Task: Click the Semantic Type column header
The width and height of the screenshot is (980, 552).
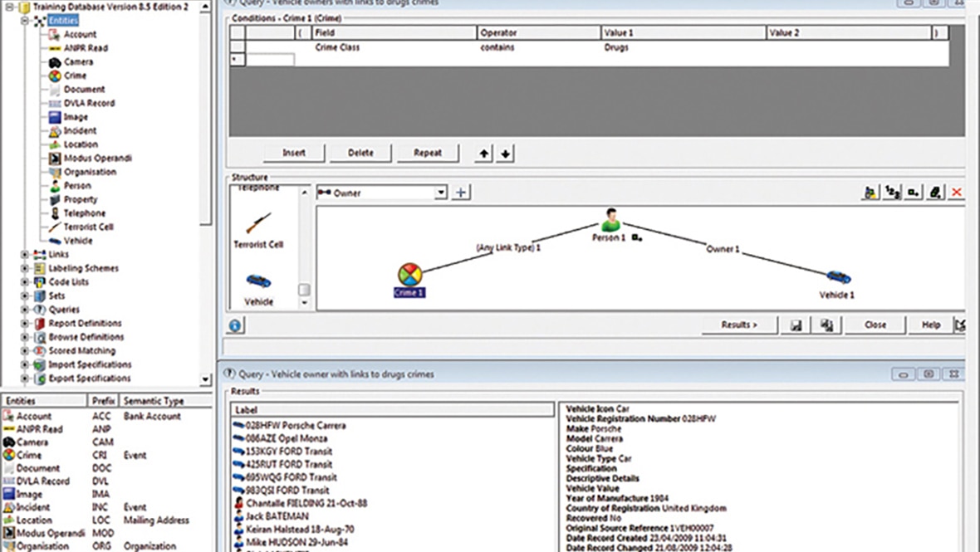Action: coord(154,401)
